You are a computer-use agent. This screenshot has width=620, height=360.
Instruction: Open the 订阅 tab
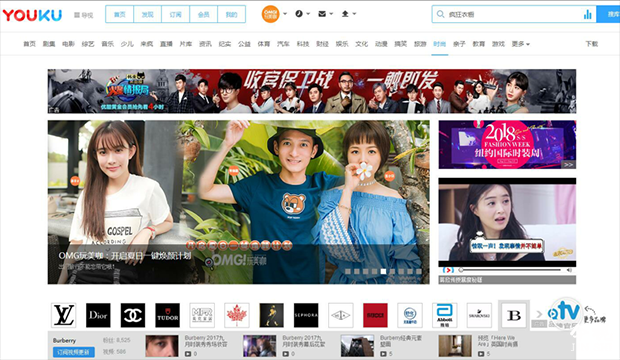[176, 14]
